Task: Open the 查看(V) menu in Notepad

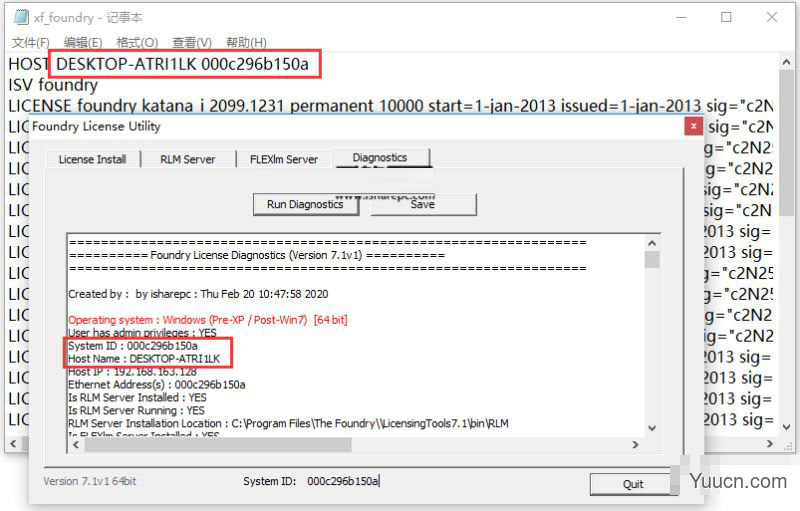Action: point(192,42)
